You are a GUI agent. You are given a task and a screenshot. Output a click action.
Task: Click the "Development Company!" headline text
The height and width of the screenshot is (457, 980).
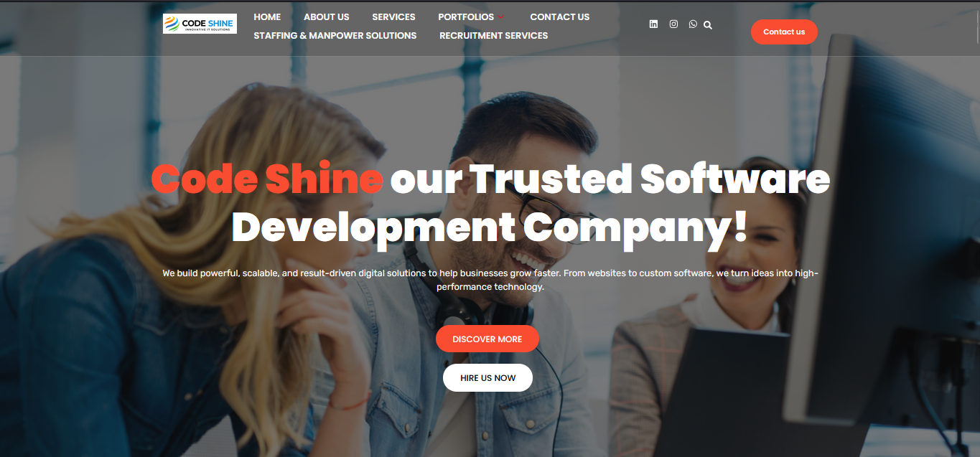click(x=490, y=227)
